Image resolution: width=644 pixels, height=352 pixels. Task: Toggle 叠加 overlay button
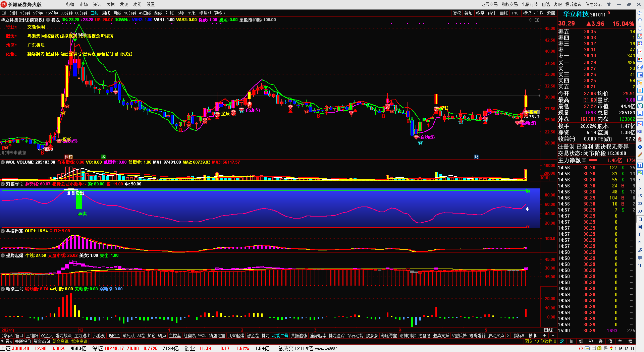(x=468, y=13)
